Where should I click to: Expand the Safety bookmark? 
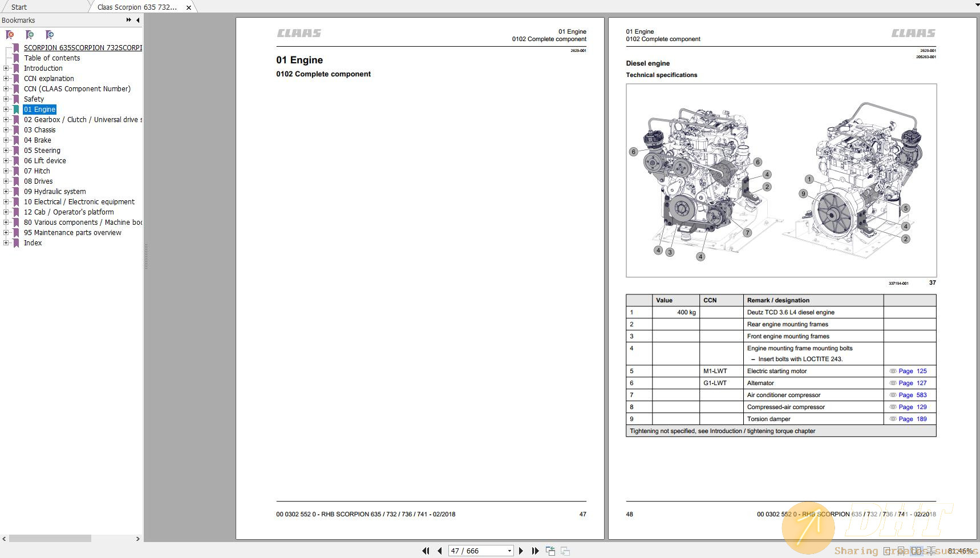pos(6,99)
